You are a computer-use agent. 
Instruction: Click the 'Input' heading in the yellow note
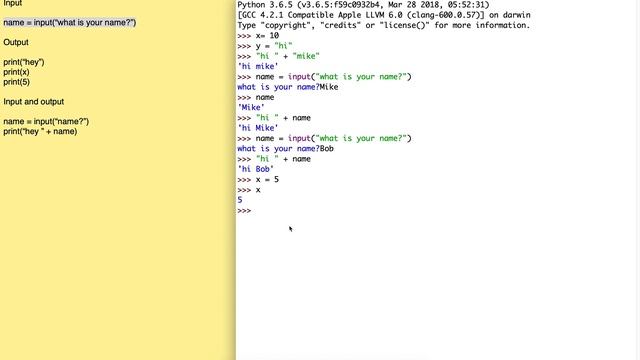pos(13,3)
